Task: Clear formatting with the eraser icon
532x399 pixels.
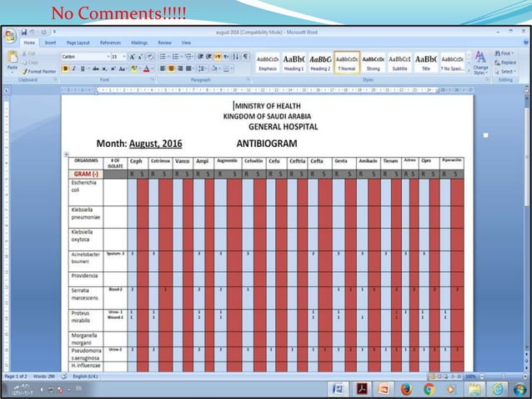Action: coord(150,57)
